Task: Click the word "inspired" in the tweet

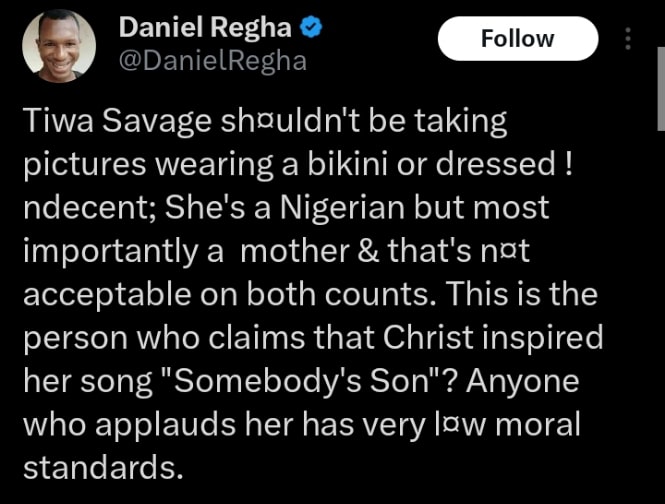Action: pos(546,338)
